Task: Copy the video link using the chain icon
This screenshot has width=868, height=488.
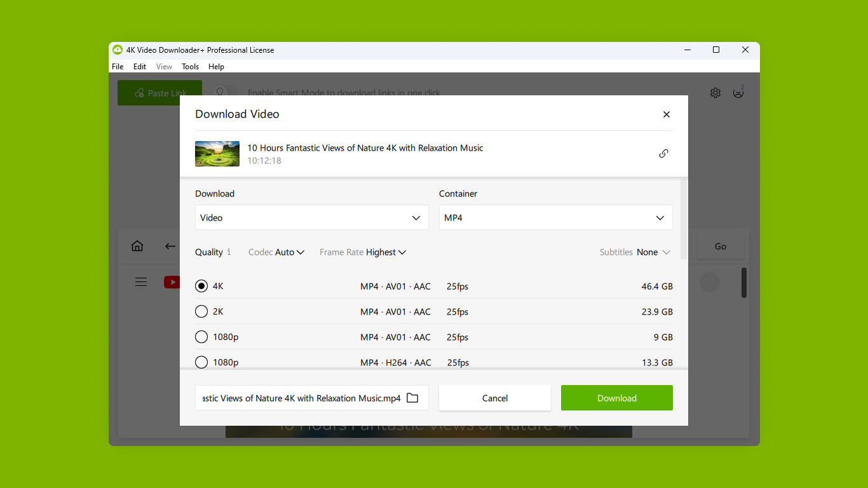Action: (663, 153)
